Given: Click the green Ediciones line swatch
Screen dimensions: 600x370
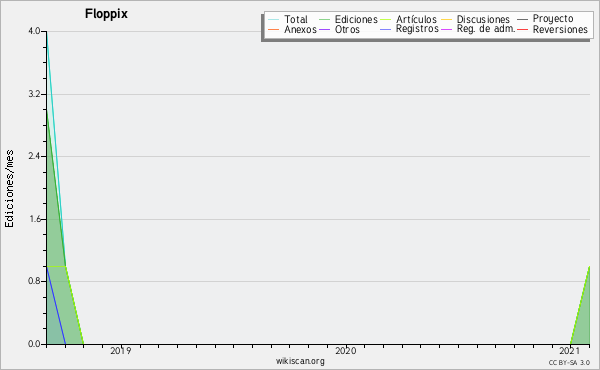Looking at the screenshot, I should click(x=324, y=19).
